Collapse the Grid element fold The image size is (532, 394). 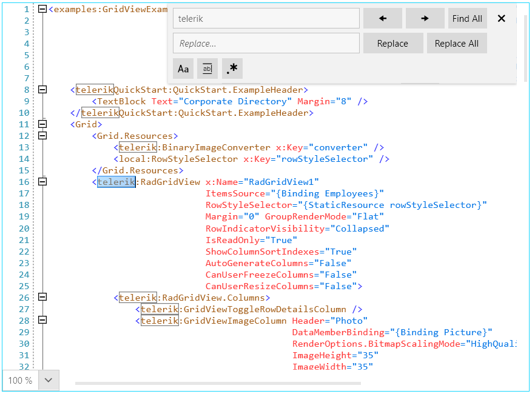(x=41, y=124)
